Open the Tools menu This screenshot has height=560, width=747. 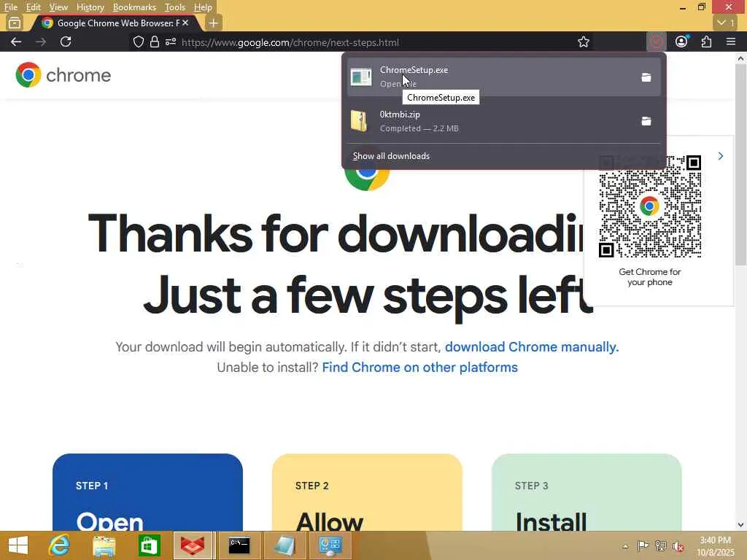tap(174, 7)
